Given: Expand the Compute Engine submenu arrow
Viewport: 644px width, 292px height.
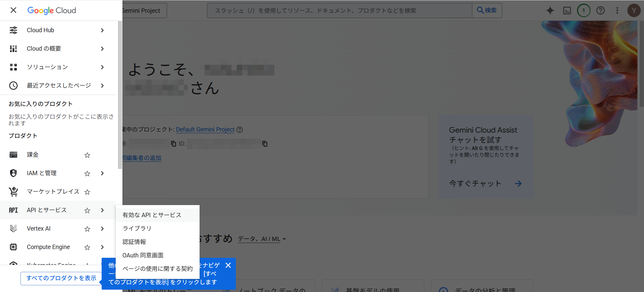Looking at the screenshot, I should tap(102, 247).
